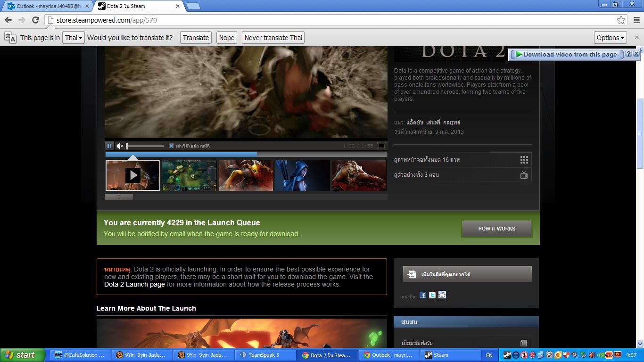Open the Chrome menu
The image size is (644, 362).
click(x=636, y=20)
